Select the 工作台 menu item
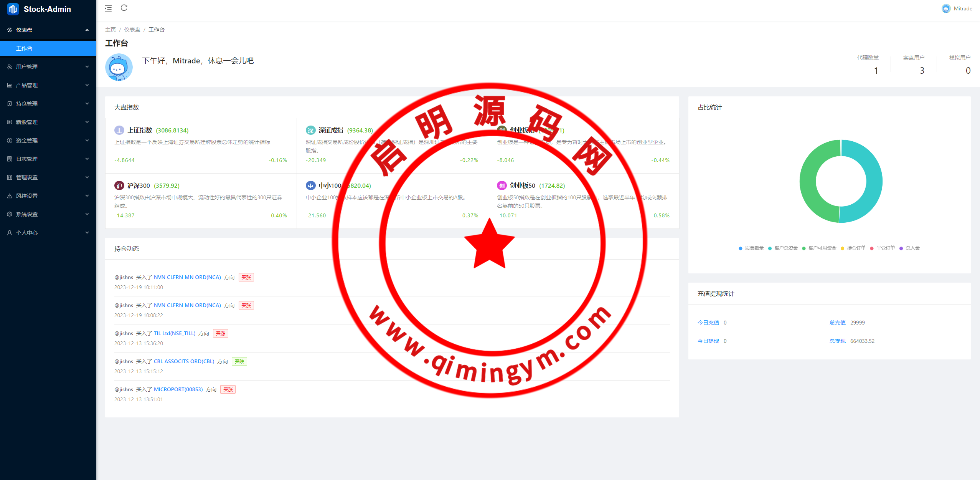Viewport: 980px width, 480px height. pyautogui.click(x=24, y=48)
